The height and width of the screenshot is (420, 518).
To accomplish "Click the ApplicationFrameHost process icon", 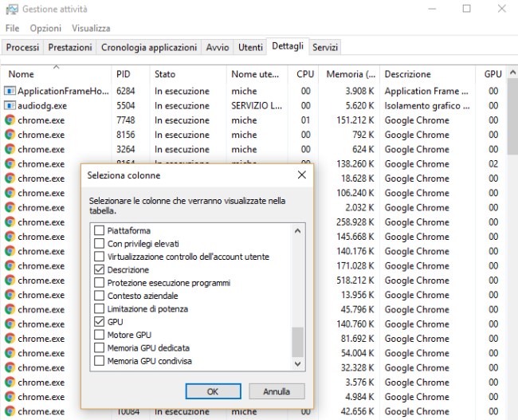I will coord(10,91).
